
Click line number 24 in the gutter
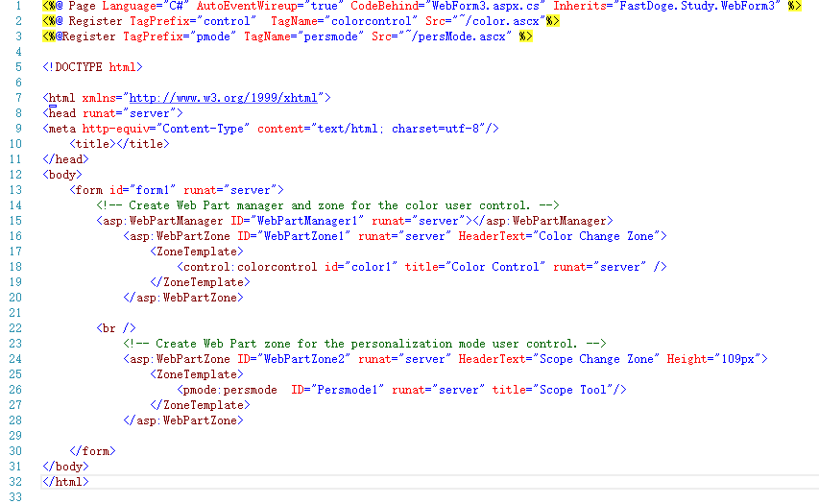point(15,359)
